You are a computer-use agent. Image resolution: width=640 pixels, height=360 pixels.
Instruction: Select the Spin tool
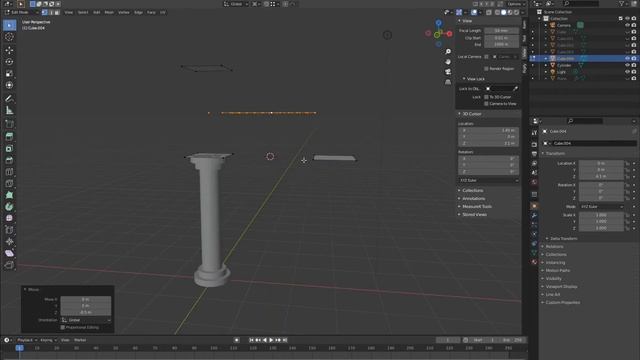[9, 207]
